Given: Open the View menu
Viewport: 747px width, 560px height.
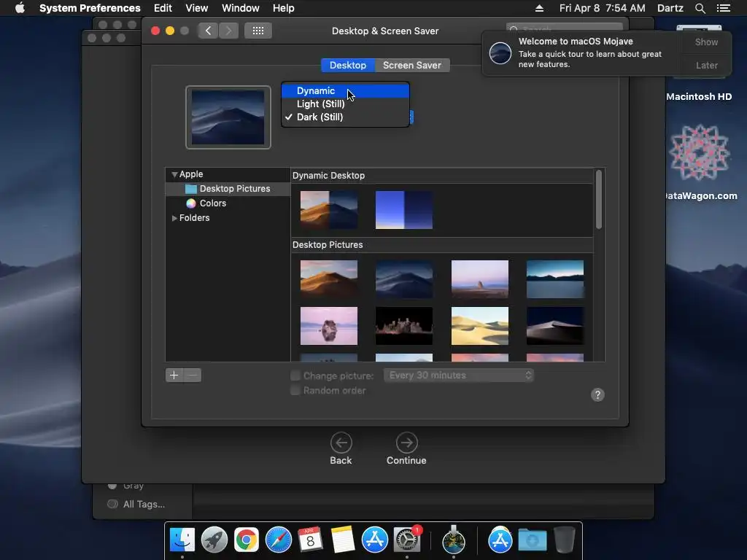Looking at the screenshot, I should 196,8.
